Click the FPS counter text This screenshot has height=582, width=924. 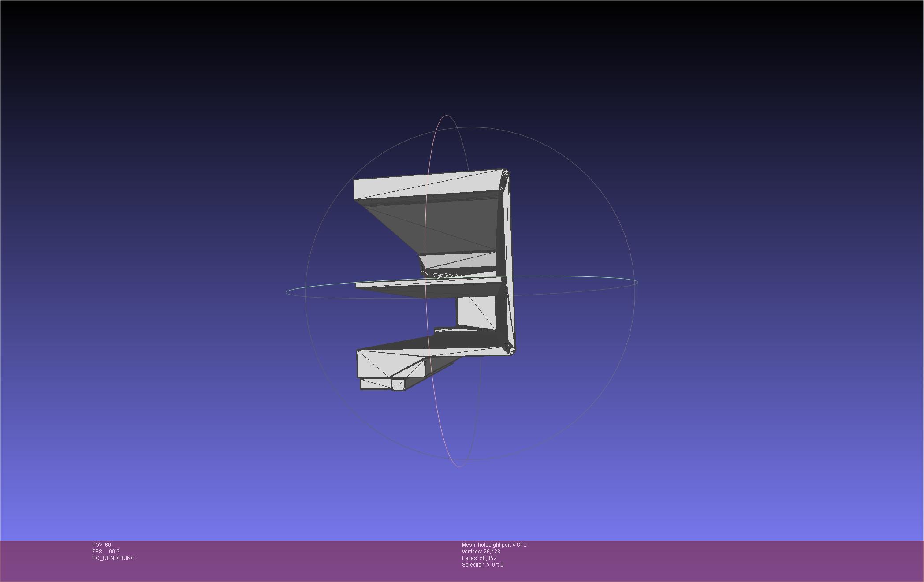[x=106, y=552]
